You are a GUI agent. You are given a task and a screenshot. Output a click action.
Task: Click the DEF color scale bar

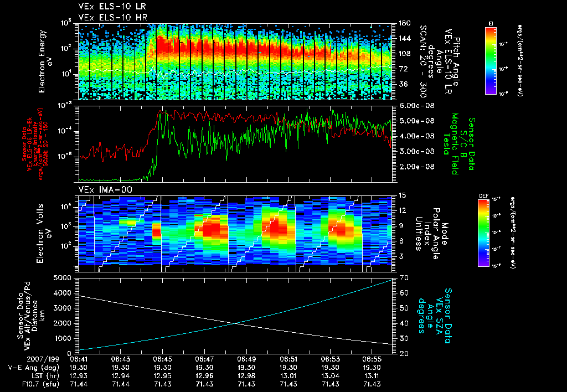(483, 233)
